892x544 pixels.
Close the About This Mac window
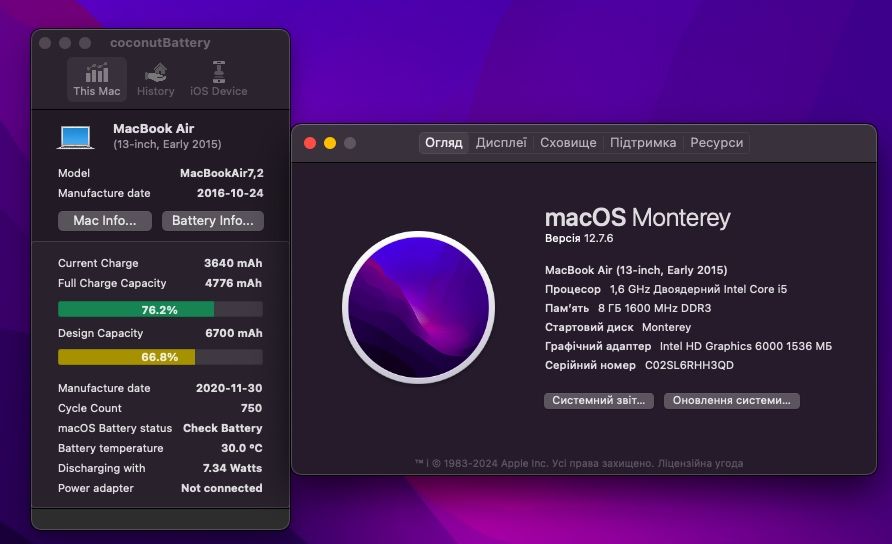[310, 143]
